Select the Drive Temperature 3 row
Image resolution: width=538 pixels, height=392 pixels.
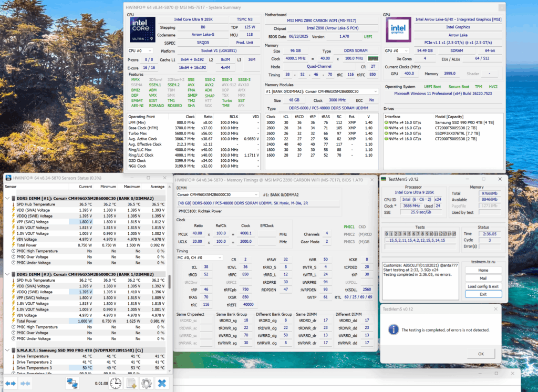click(x=85, y=368)
